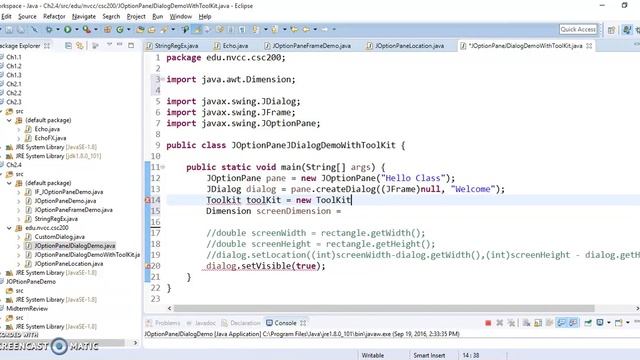Click the Remove Launch icon in Console

click(x=500, y=323)
